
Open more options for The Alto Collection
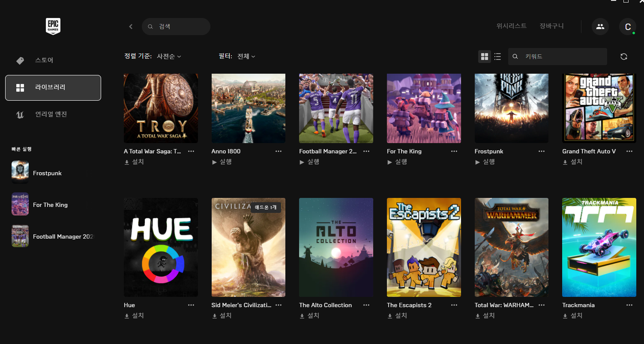(x=366, y=305)
